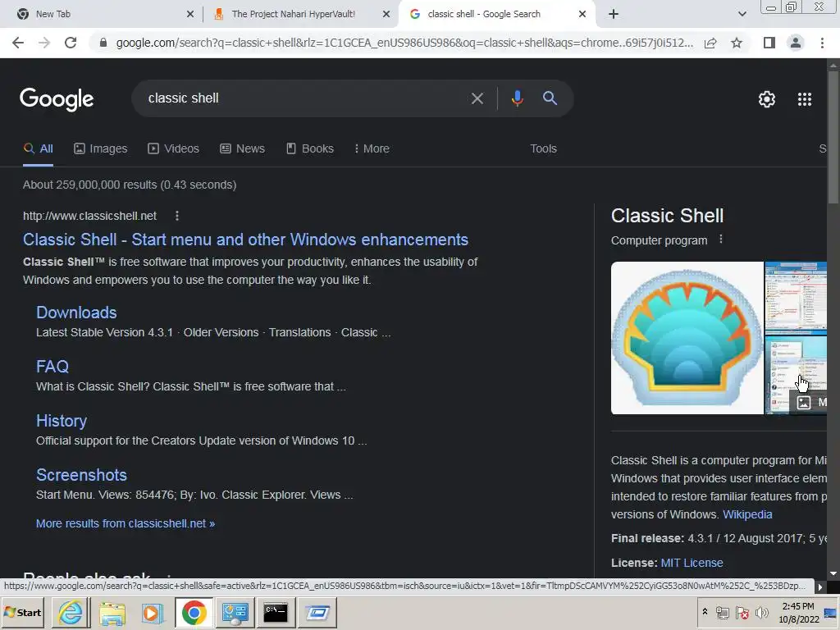
Task: Expand the More search filters
Action: click(x=372, y=149)
